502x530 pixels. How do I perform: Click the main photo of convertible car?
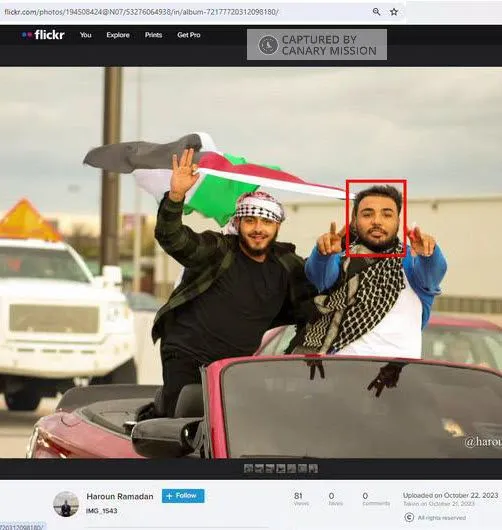pyautogui.click(x=251, y=263)
